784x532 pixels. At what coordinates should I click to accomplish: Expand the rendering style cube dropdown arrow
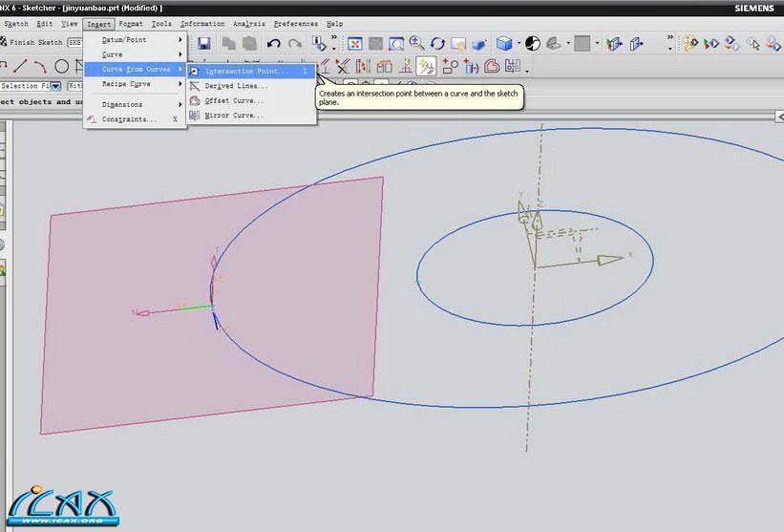click(x=519, y=44)
